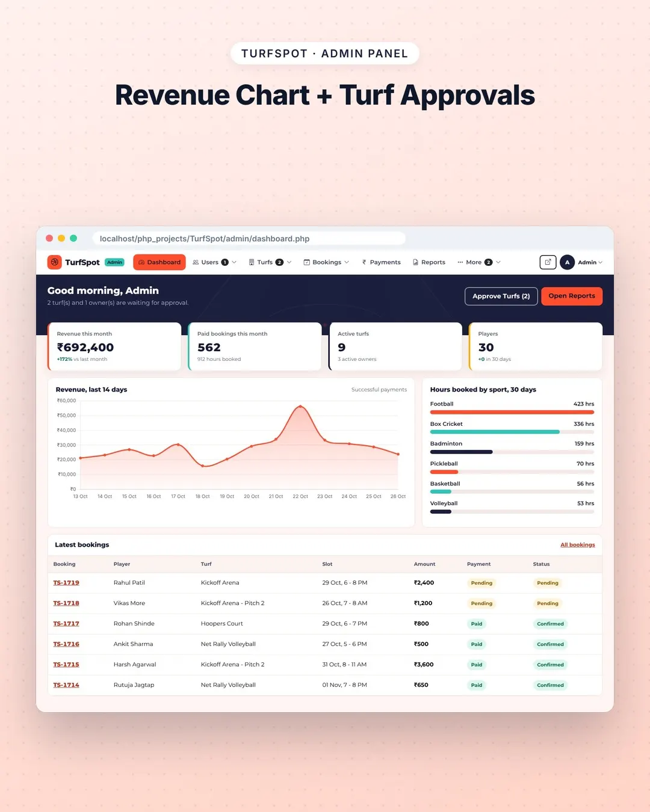This screenshot has width=650, height=812.
Task: Open the Bookings menu
Action: (x=326, y=262)
